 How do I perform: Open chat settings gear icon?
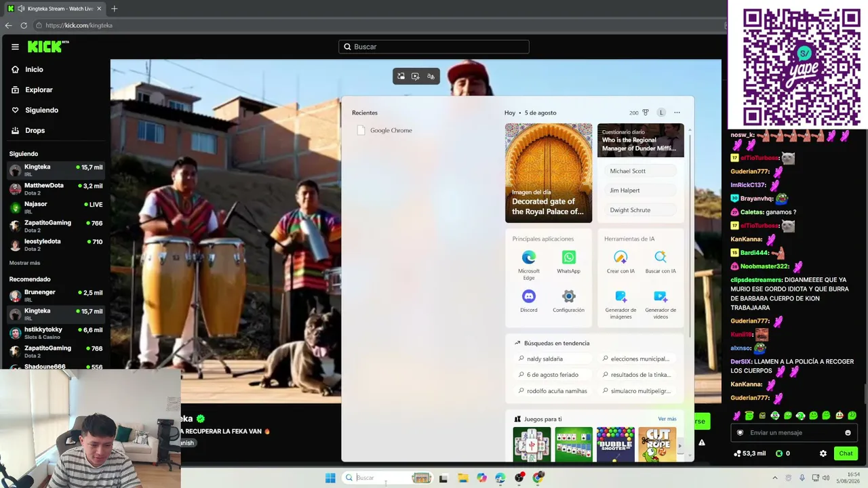823,453
